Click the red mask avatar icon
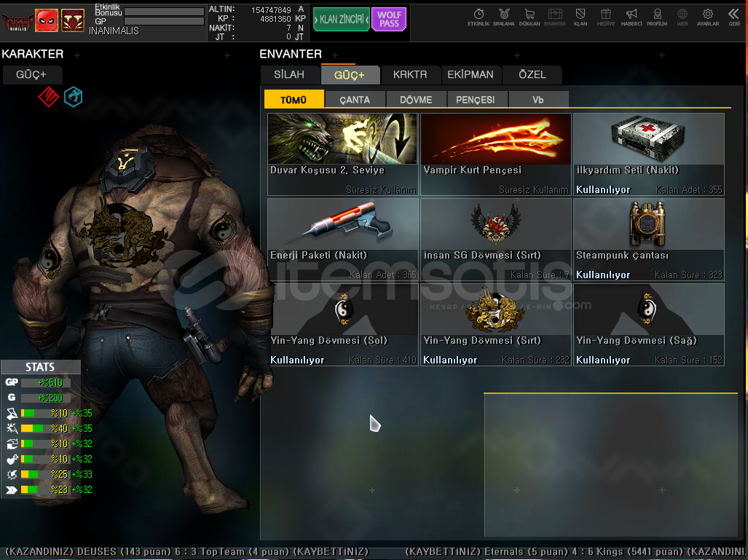Image resolution: width=748 pixels, height=560 pixels. [47, 20]
